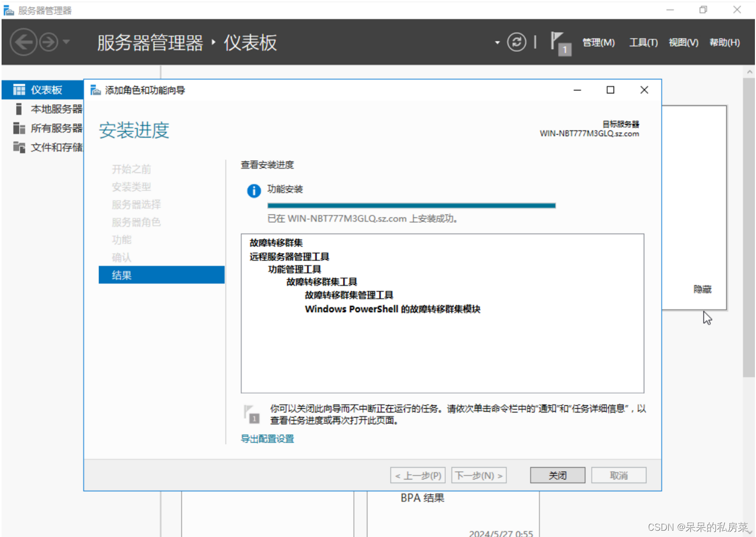Click the 仪表板 breadcrumb title

(250, 43)
